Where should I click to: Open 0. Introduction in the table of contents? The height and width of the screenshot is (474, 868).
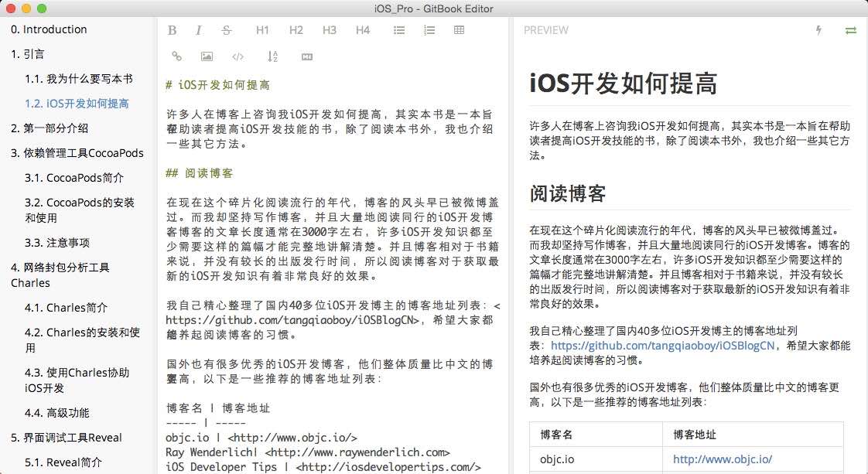49,29
